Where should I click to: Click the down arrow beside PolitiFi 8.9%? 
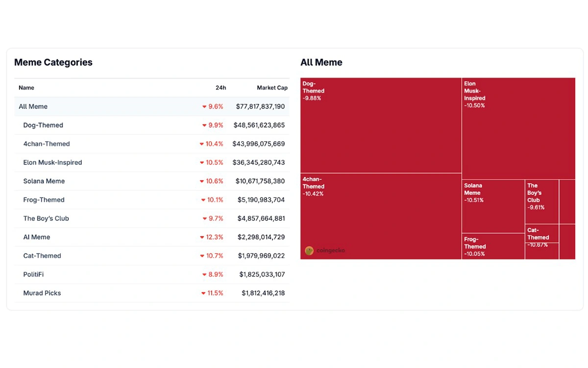[x=204, y=274]
